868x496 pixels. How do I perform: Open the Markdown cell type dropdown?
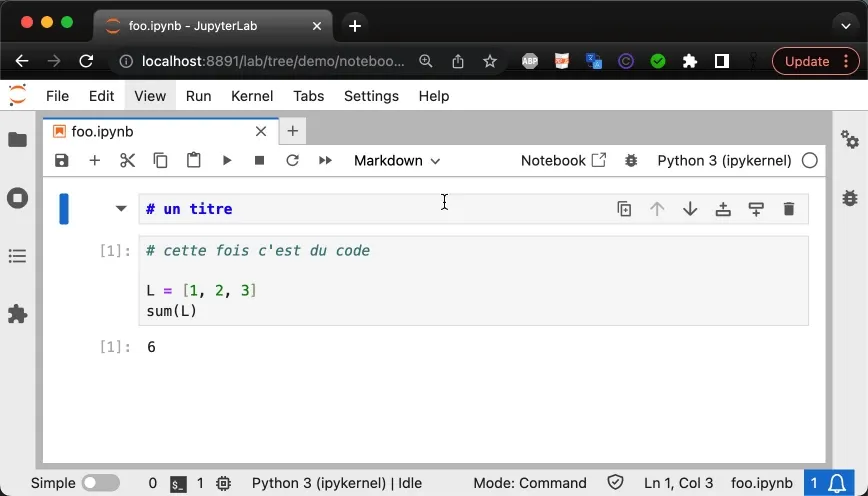[x=397, y=160]
